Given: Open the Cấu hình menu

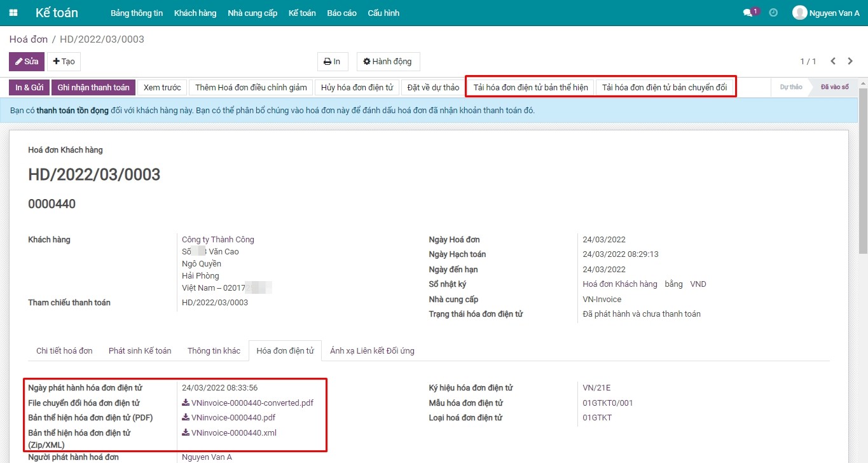Looking at the screenshot, I should click(383, 13).
